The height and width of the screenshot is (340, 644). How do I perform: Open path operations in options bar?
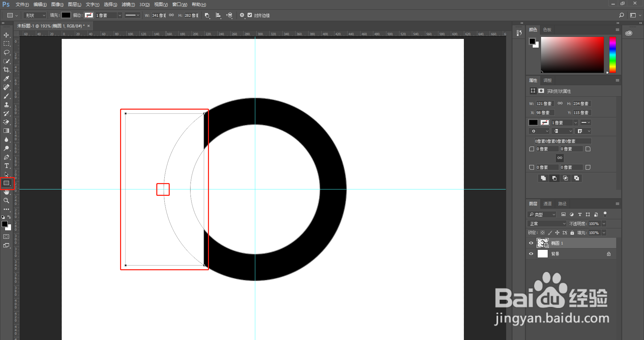pyautogui.click(x=207, y=15)
